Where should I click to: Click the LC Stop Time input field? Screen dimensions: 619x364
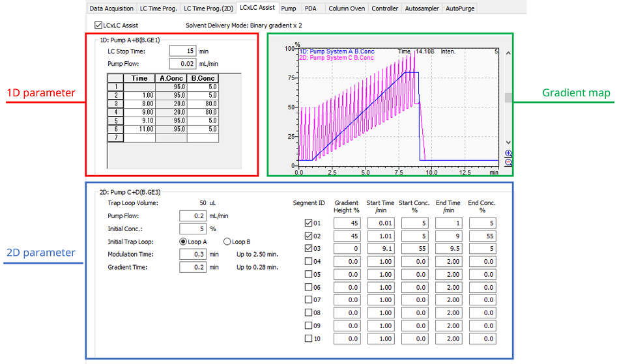pos(182,51)
